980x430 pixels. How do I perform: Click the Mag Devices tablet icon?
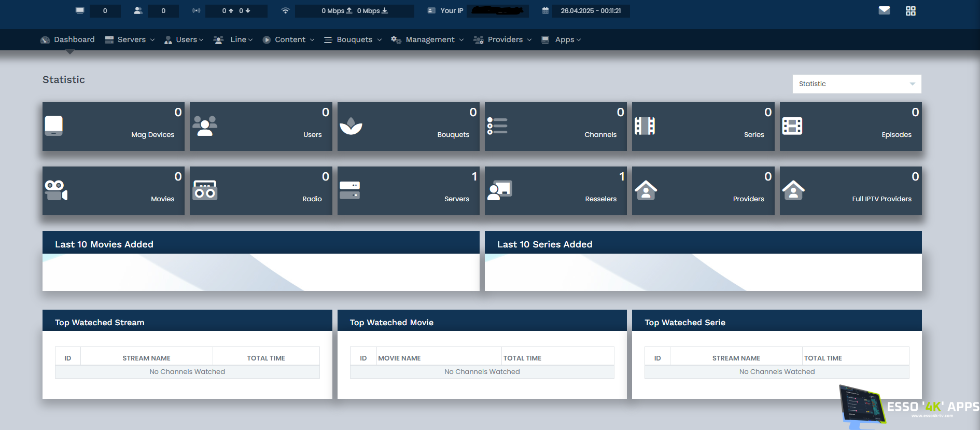[x=54, y=126]
